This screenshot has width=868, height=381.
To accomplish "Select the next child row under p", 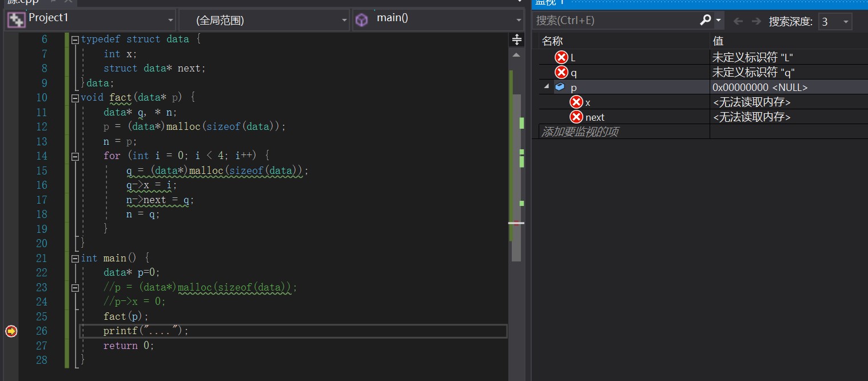I will coord(595,117).
